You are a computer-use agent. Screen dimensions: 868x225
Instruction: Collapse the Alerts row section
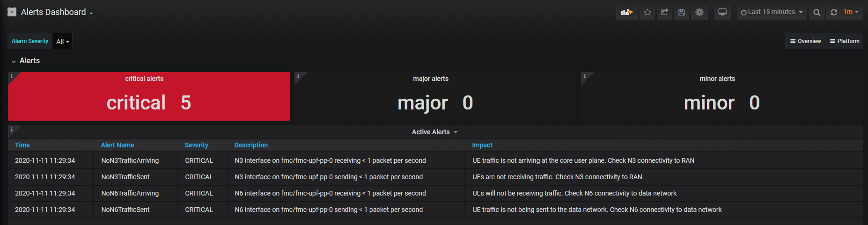pos(26,61)
